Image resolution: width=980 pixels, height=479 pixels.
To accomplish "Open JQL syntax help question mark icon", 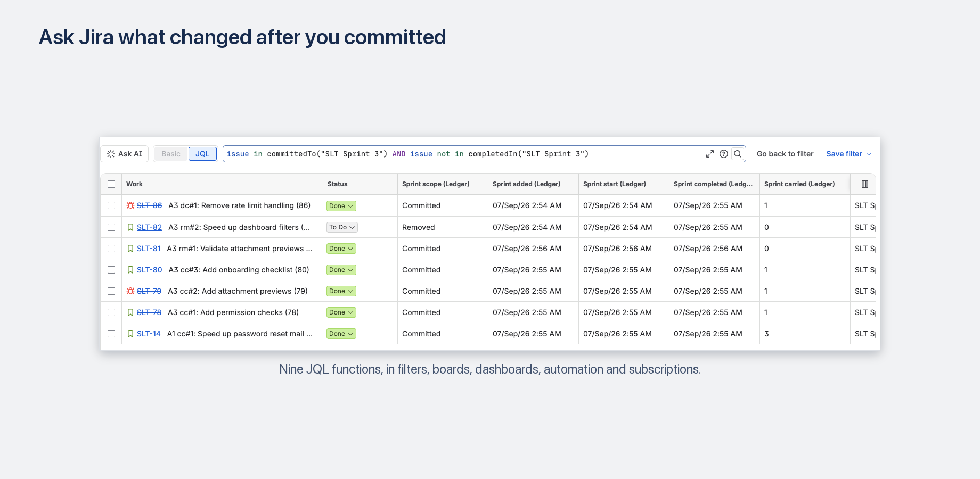I will click(x=724, y=154).
